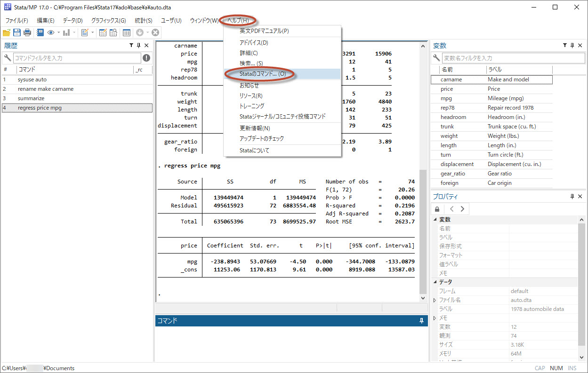The image size is (588, 373).
Task: Close the プロパティ properties panel
Action: pos(580,197)
